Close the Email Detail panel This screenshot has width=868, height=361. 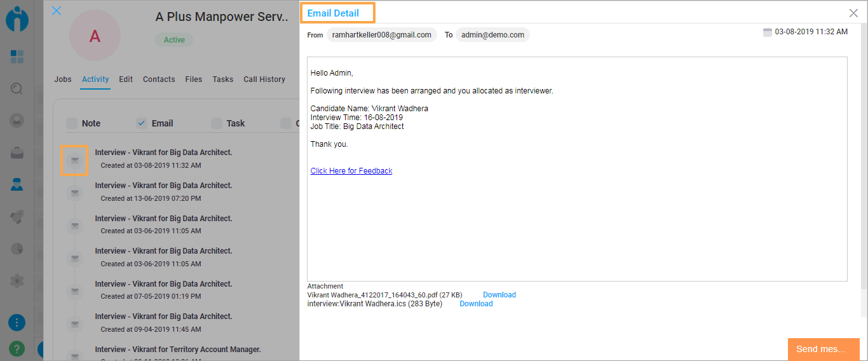point(853,13)
